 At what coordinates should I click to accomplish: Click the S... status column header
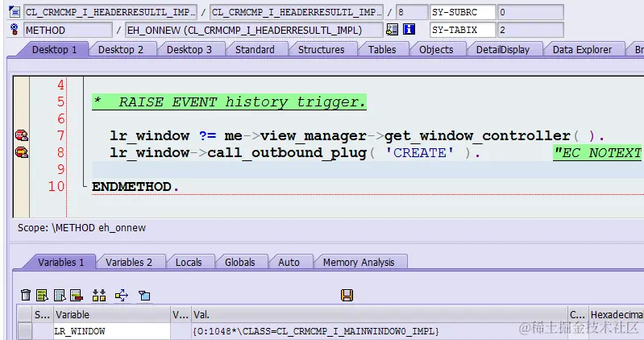click(42, 314)
